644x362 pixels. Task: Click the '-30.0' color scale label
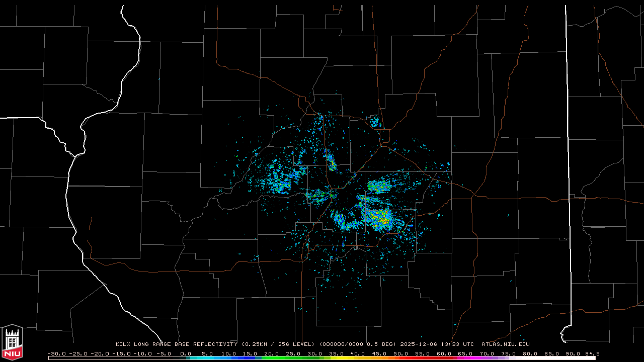coord(56,353)
